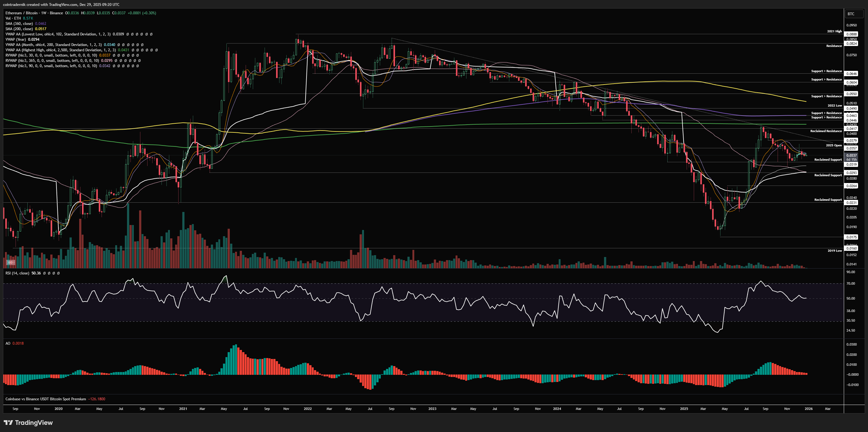Click the 30D badge on volume bars
The height and width of the screenshot is (432, 868).
click(x=11, y=262)
